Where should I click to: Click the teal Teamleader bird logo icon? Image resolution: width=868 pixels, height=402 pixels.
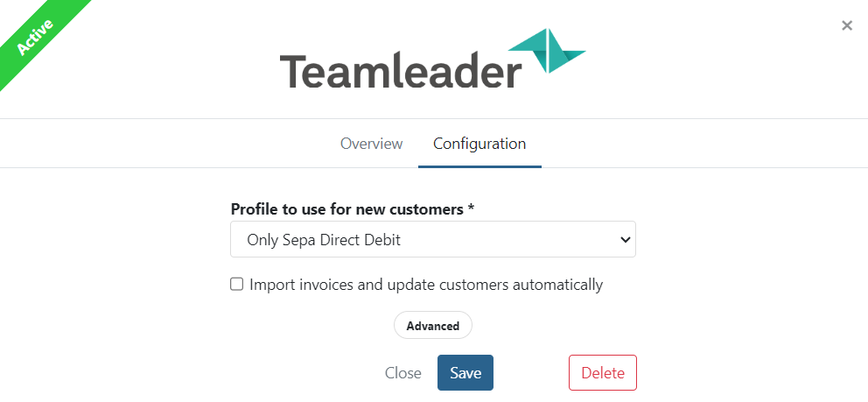tap(548, 51)
